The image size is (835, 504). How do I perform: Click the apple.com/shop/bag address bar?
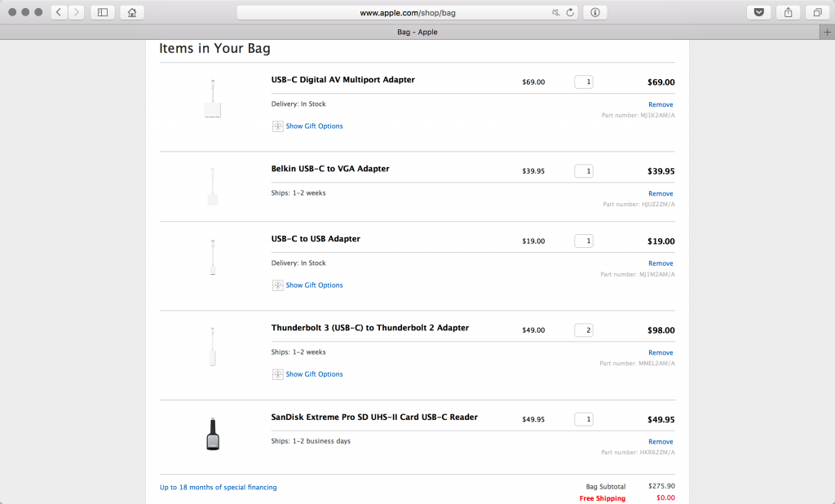click(x=408, y=12)
